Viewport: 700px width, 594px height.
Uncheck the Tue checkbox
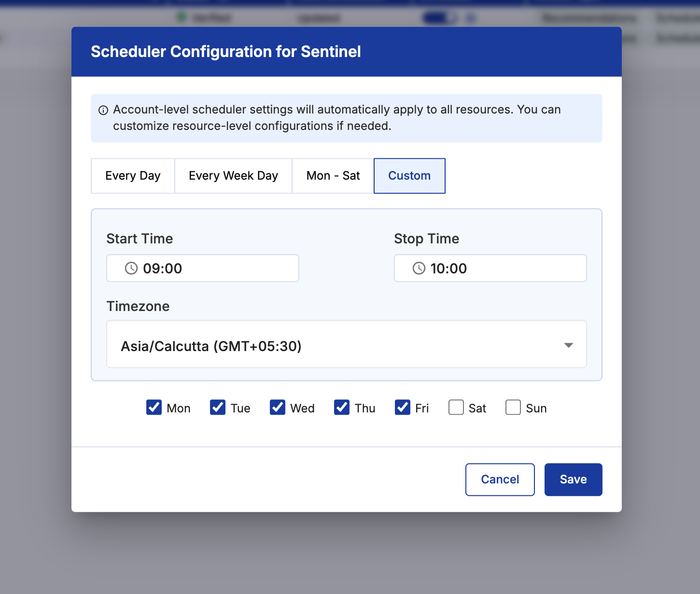(x=218, y=407)
